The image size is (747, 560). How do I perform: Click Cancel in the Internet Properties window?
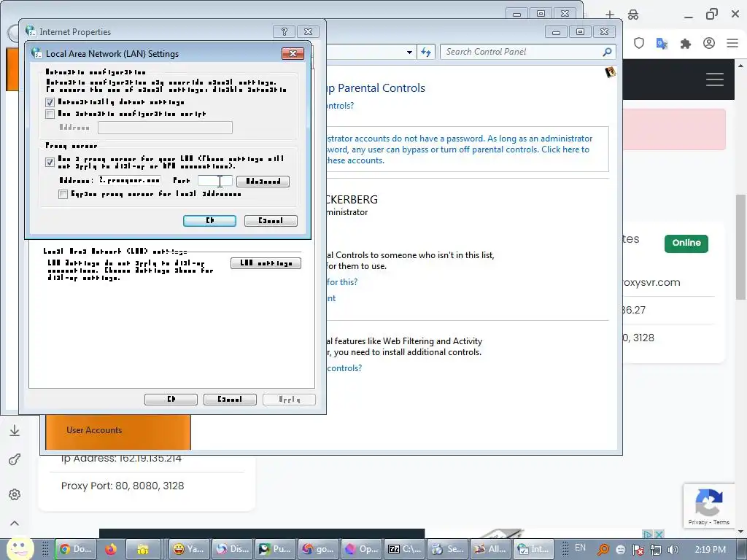(230, 400)
